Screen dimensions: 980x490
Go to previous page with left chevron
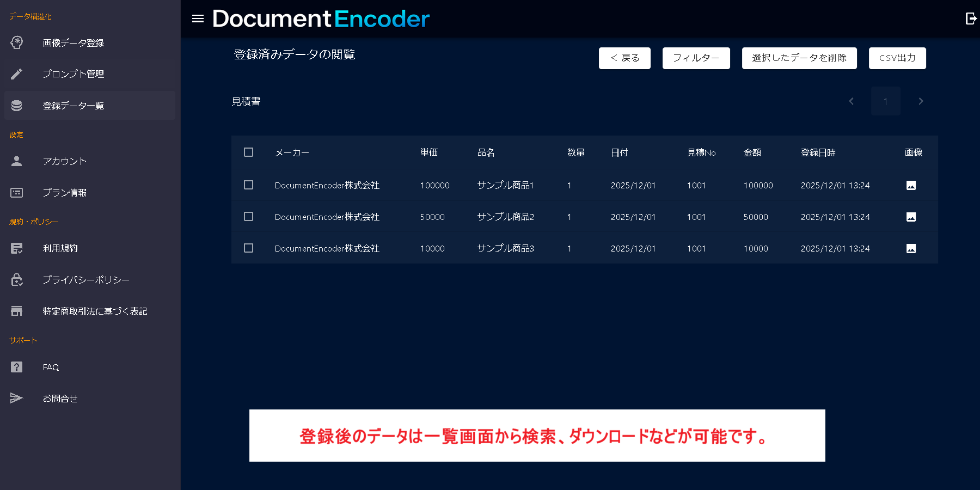[852, 101]
